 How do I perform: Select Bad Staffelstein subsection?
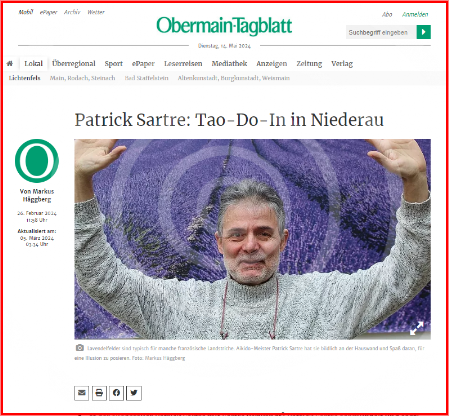point(146,78)
